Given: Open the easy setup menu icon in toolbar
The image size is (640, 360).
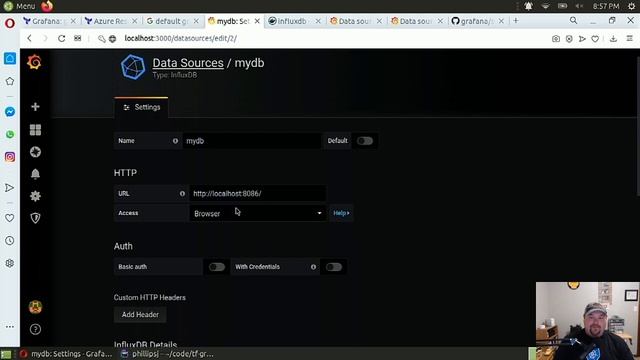Looking at the screenshot, I should pyautogui.click(x=629, y=38).
